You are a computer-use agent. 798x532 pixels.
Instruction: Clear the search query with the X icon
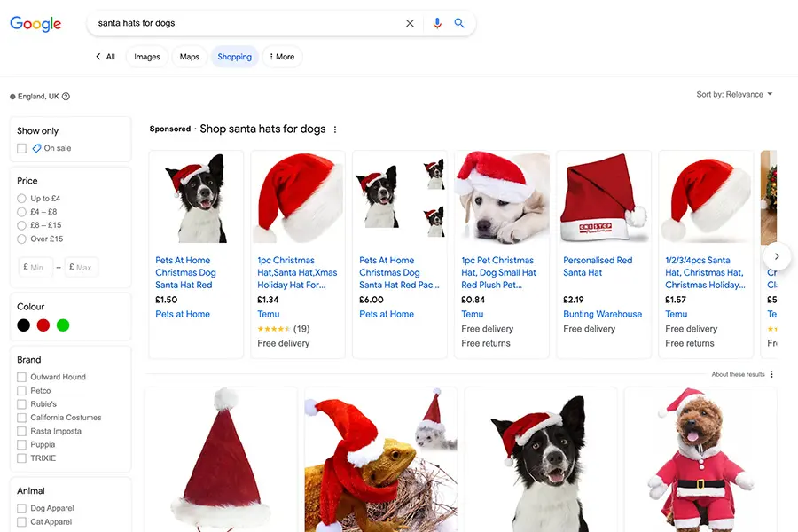(x=410, y=23)
